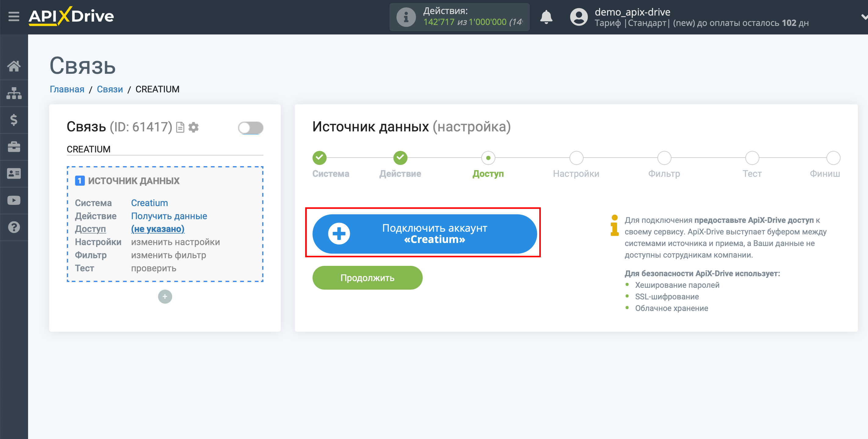The height and width of the screenshot is (439, 868).
Task: Click the ApiX-Drive logo
Action: [71, 16]
